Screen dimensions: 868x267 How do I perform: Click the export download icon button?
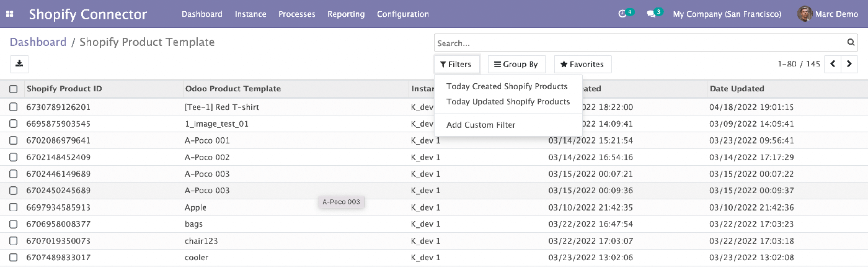[19, 63]
